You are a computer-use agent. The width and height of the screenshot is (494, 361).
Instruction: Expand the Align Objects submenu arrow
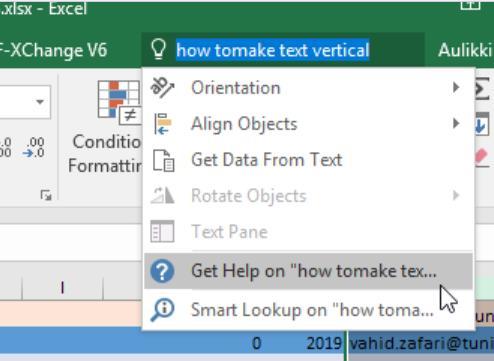tap(456, 124)
